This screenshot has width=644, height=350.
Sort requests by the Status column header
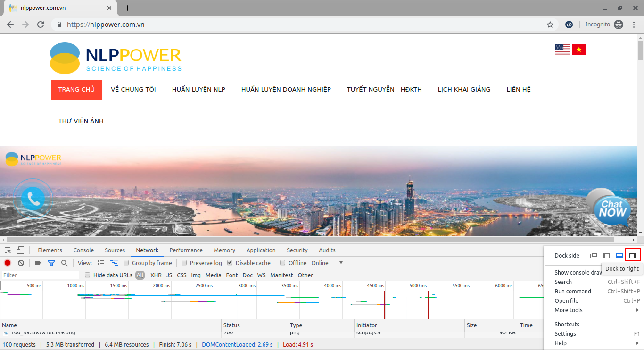click(x=255, y=325)
